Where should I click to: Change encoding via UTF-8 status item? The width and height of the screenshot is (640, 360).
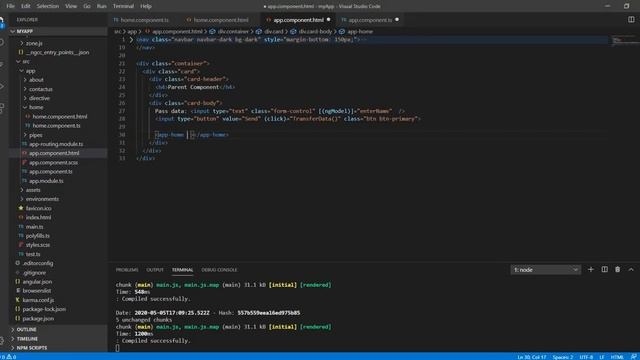pos(586,357)
